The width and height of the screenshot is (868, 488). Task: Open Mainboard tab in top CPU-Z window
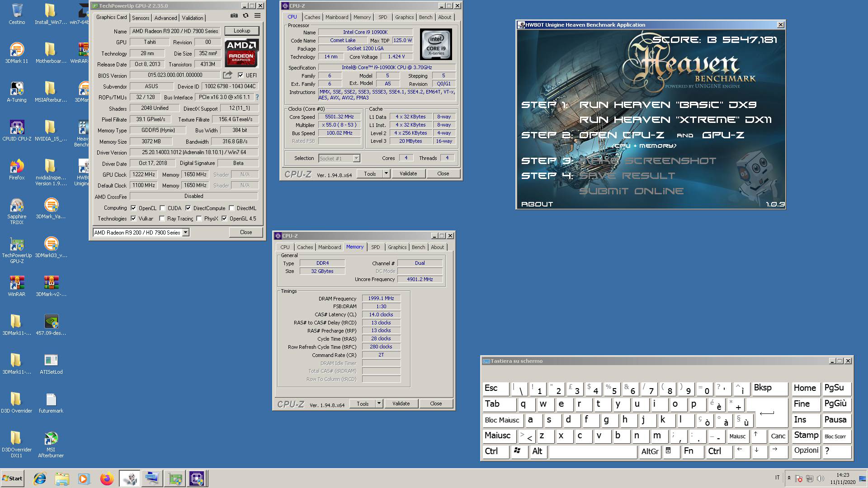[337, 17]
